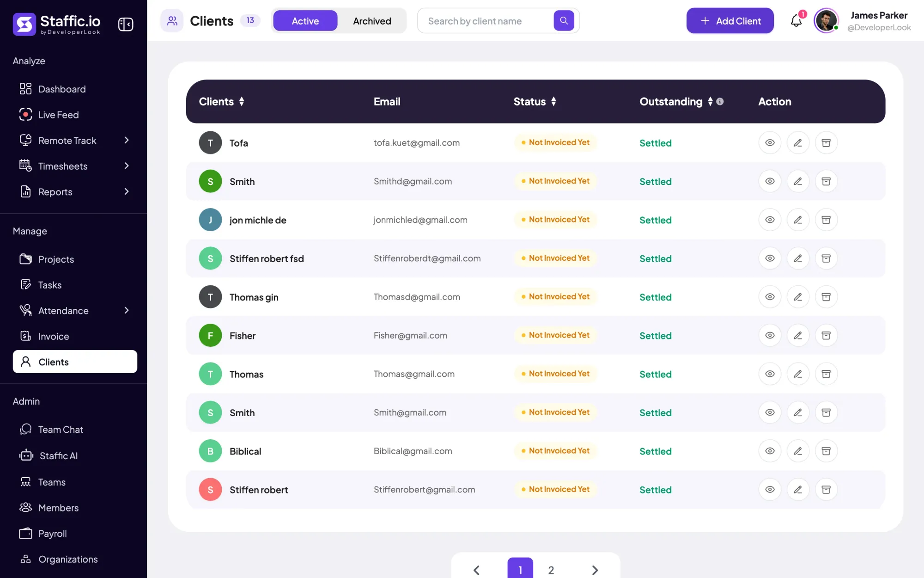This screenshot has height=578, width=924.
Task: Sort by the Outstanding column arrows
Action: click(710, 101)
